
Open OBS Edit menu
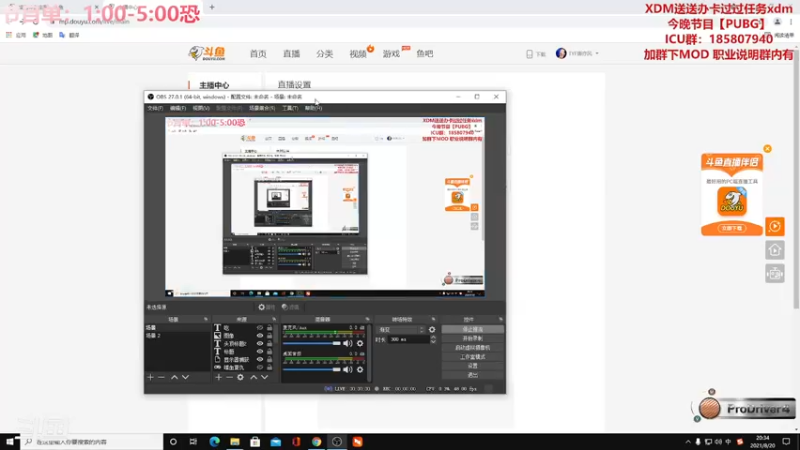[x=178, y=108]
